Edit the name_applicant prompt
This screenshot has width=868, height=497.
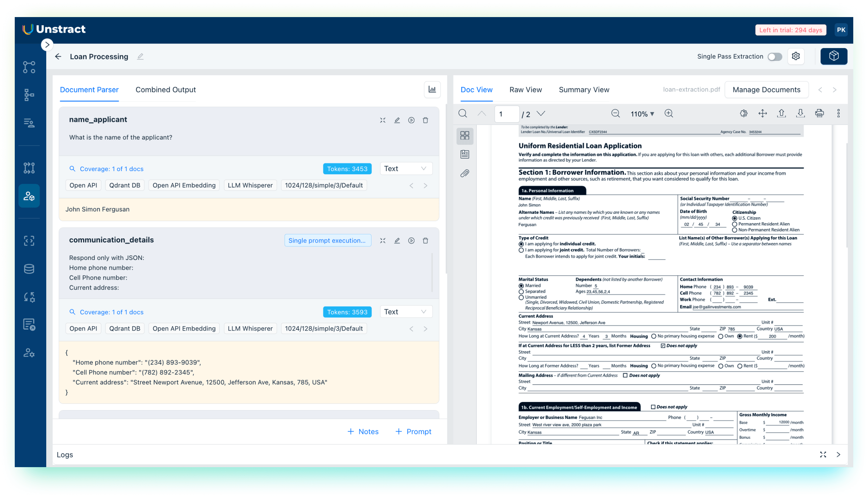coord(397,120)
